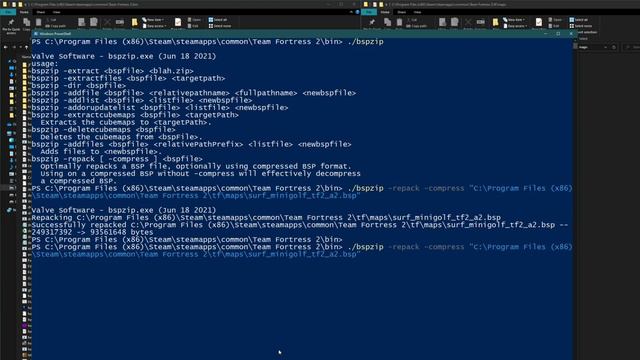Viewport: 640px width, 360px height.
Task: Refresh the maps folder in right Explorer
Action: (613, 47)
